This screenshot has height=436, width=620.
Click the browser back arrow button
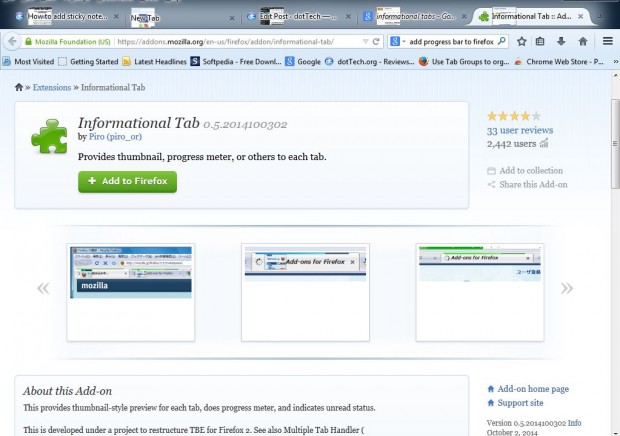[x=12, y=41]
